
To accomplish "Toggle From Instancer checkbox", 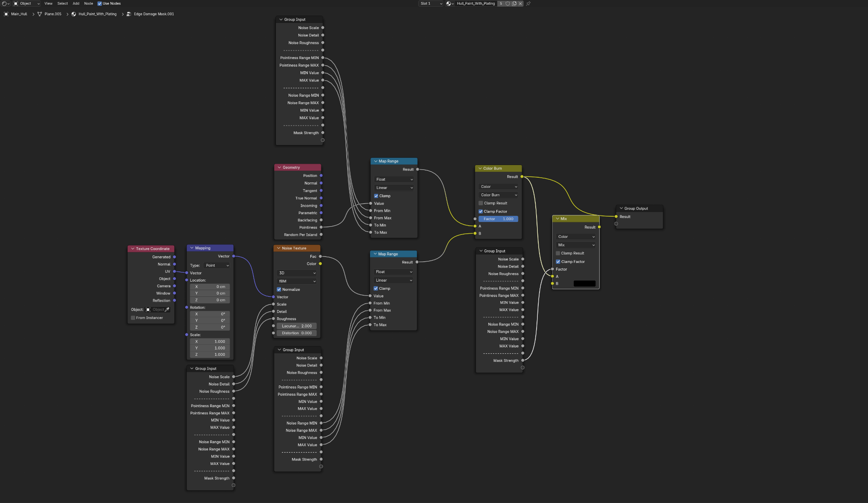I will click(133, 318).
